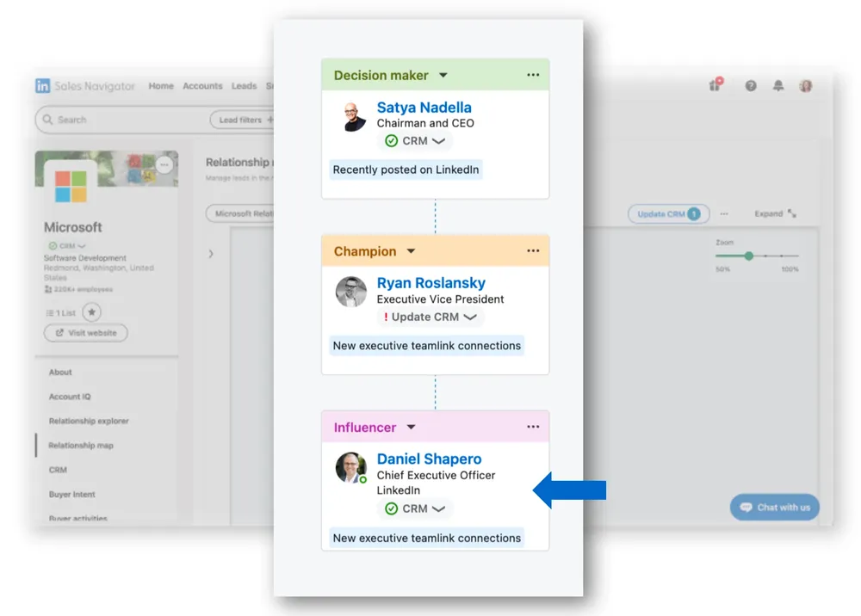Open the Chat with us button
The image size is (861, 616).
pos(775,508)
